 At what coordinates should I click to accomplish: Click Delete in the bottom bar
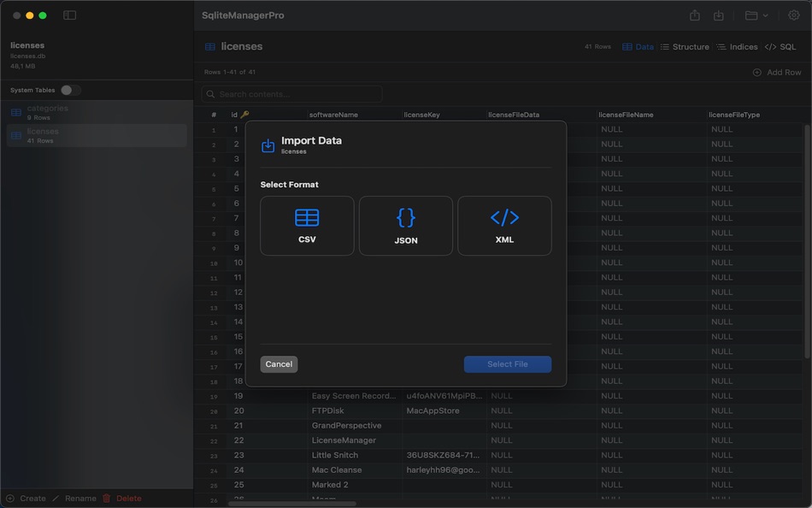tap(129, 498)
